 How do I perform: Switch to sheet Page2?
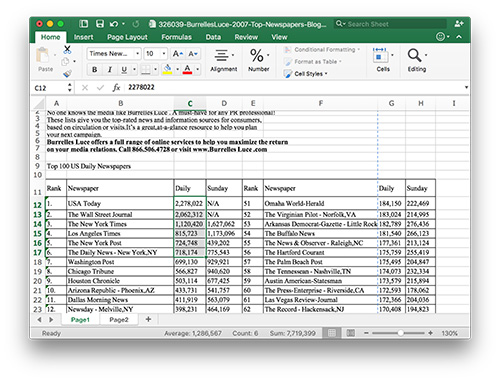pos(119,320)
